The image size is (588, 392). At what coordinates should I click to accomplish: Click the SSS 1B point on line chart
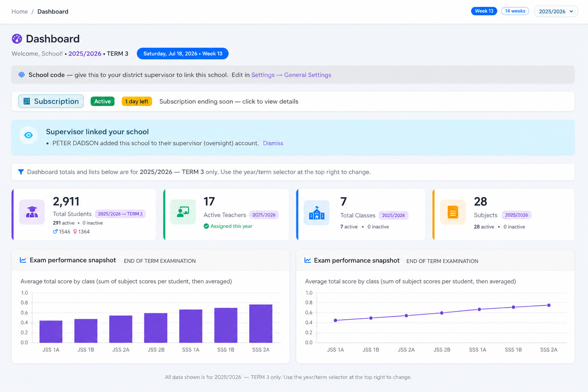pos(513,307)
